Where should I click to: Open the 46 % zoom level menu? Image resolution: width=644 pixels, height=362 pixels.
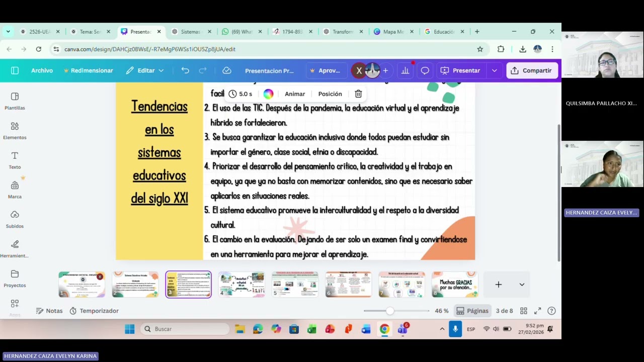pos(442,311)
